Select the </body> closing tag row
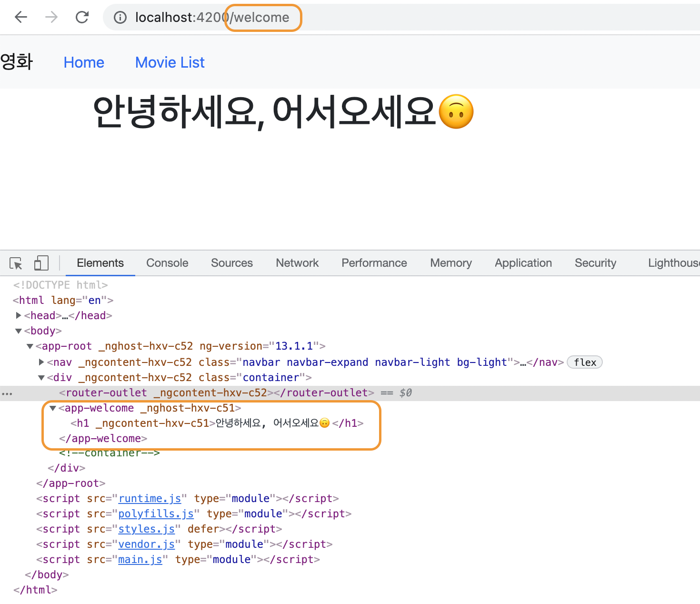This screenshot has width=700, height=604. click(x=47, y=574)
